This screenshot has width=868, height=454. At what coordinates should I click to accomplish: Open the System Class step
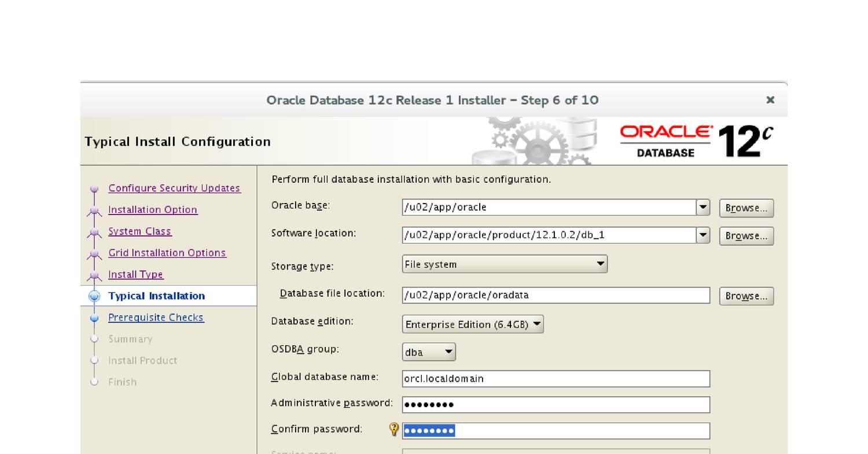coord(139,231)
